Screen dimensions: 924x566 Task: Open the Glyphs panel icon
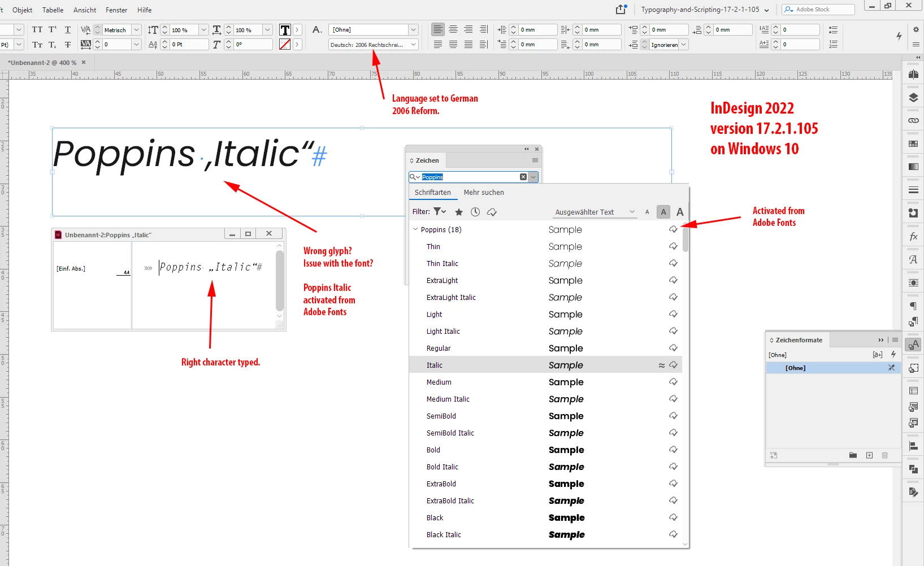(913, 259)
